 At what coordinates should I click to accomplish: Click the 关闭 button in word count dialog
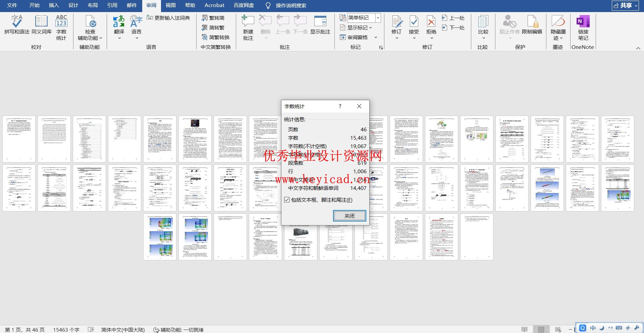pyautogui.click(x=350, y=216)
